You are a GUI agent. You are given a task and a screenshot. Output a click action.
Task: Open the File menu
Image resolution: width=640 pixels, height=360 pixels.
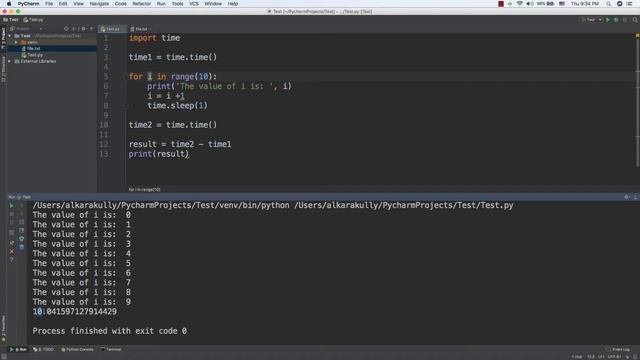49,4
